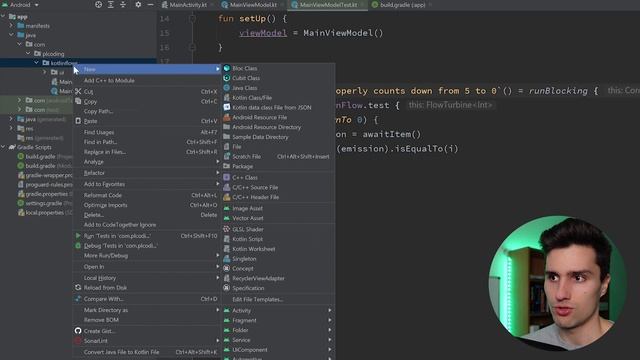
Task: Click the Android Resource Directory folder icon
Action: (x=227, y=127)
